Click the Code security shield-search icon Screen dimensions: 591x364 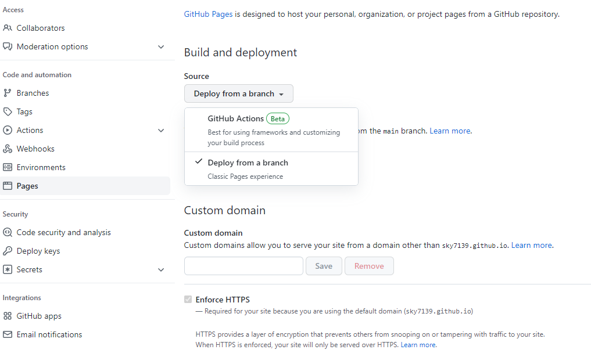(x=8, y=232)
